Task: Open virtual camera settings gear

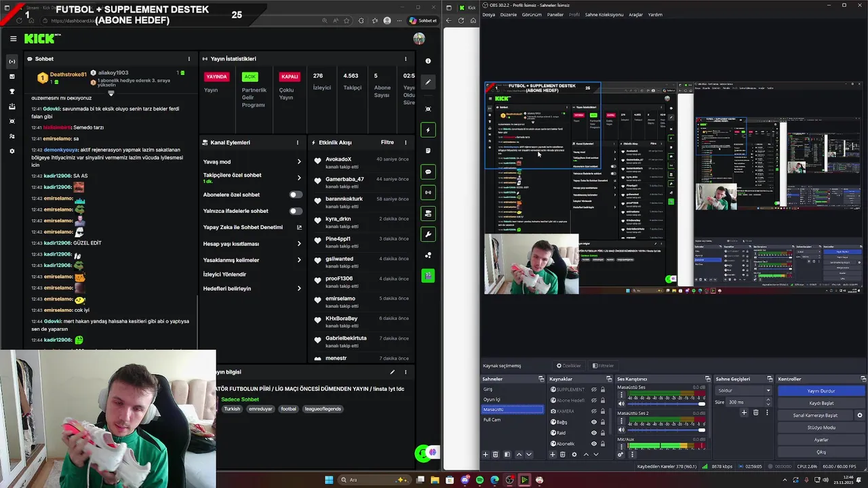Action: (x=860, y=415)
